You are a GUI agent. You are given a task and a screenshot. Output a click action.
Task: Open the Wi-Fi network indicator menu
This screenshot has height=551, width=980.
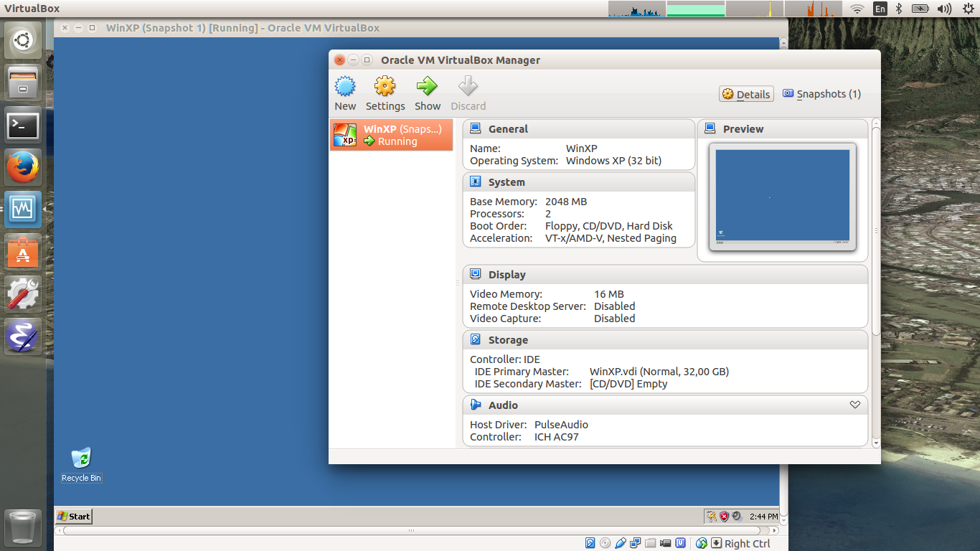pyautogui.click(x=857, y=9)
